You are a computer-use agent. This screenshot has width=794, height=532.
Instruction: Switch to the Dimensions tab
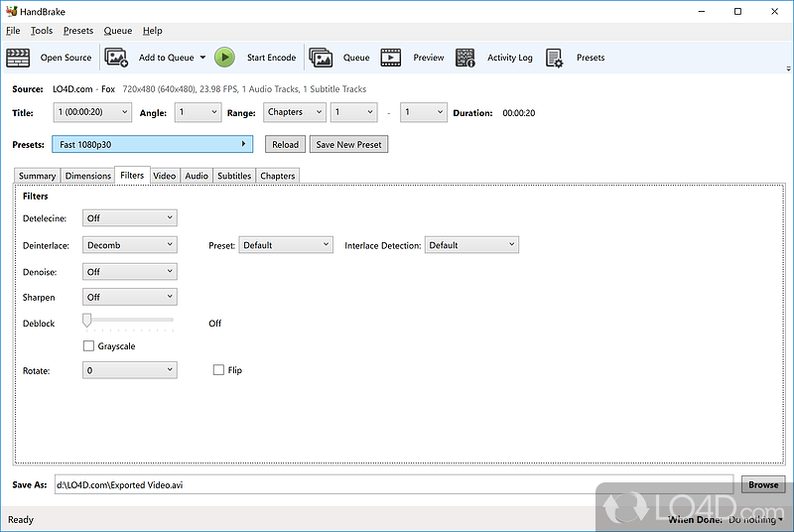coord(88,176)
